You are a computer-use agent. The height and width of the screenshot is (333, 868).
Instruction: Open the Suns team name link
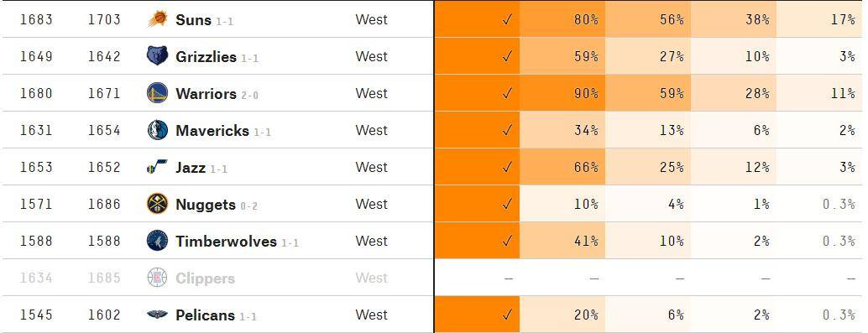click(x=193, y=20)
